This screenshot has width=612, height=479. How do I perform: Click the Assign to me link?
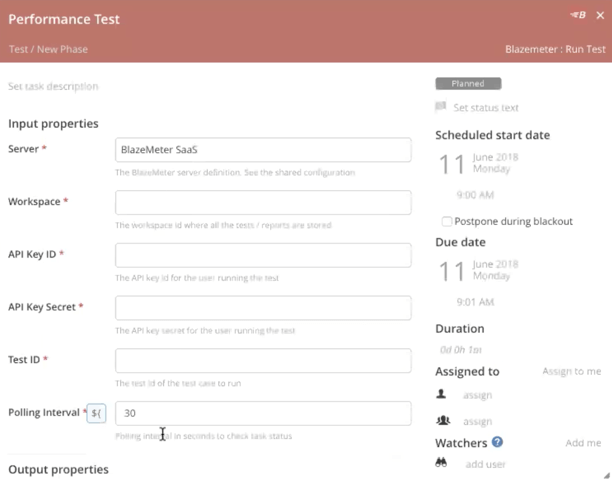tap(571, 371)
